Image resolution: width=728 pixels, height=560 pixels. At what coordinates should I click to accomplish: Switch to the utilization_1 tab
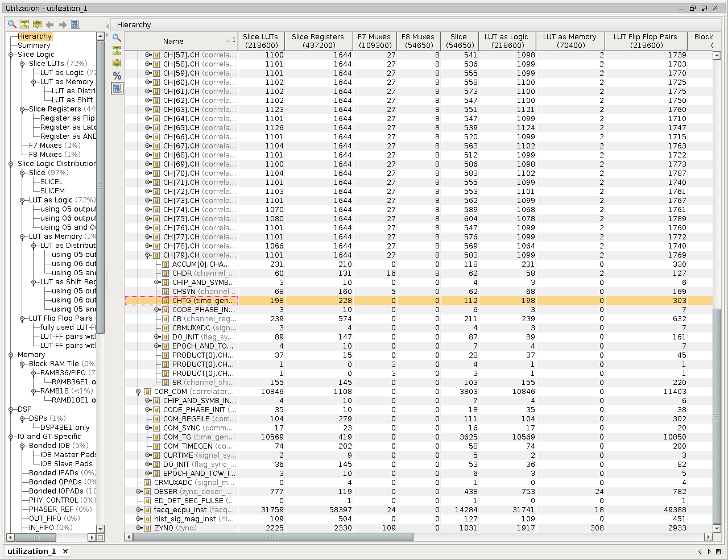(x=32, y=551)
